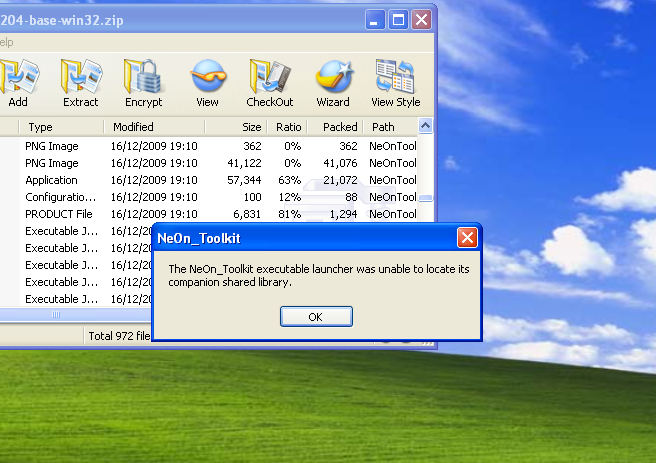Click the horizontal scrollbar thumb of the list
The width and height of the screenshot is (656, 463).
56,315
